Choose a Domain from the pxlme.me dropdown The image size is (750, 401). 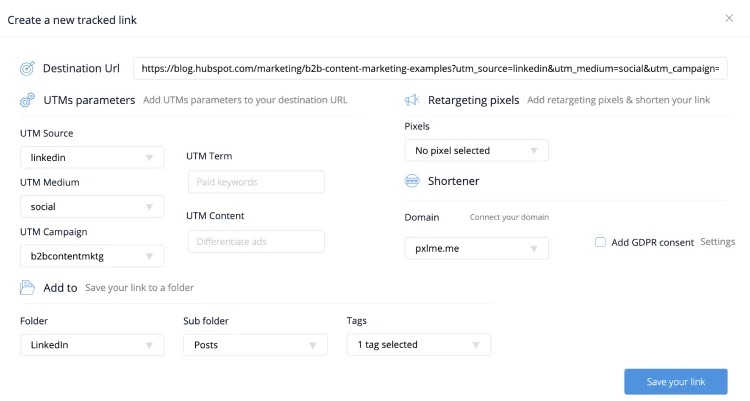(x=476, y=248)
